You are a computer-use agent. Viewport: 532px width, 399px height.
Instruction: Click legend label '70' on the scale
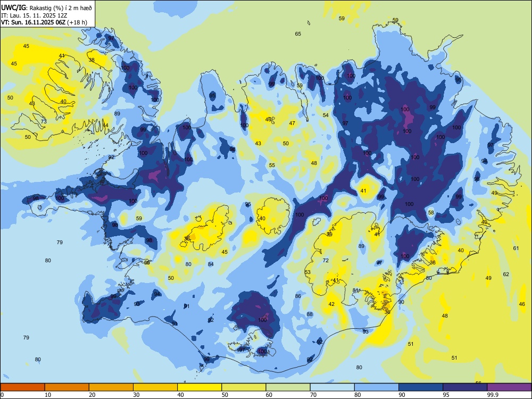(x=313, y=395)
